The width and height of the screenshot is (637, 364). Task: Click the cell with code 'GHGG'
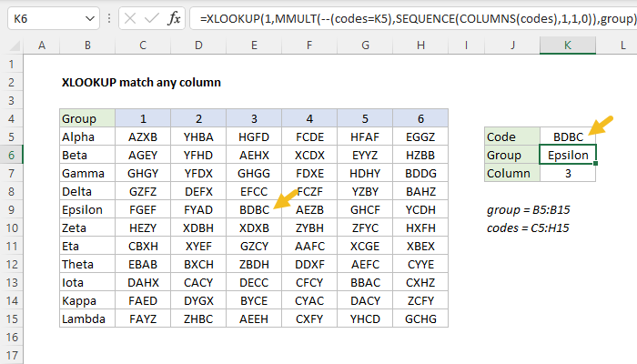pos(254,174)
